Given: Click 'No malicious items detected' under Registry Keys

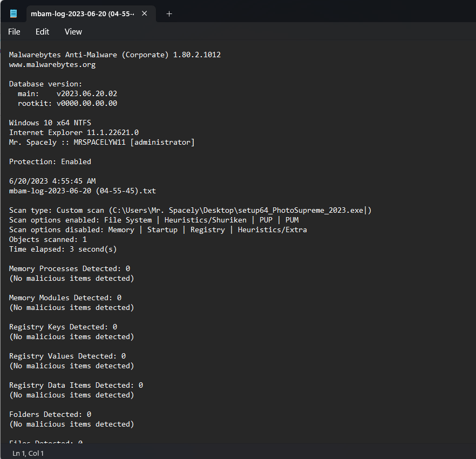Looking at the screenshot, I should click(x=72, y=336).
